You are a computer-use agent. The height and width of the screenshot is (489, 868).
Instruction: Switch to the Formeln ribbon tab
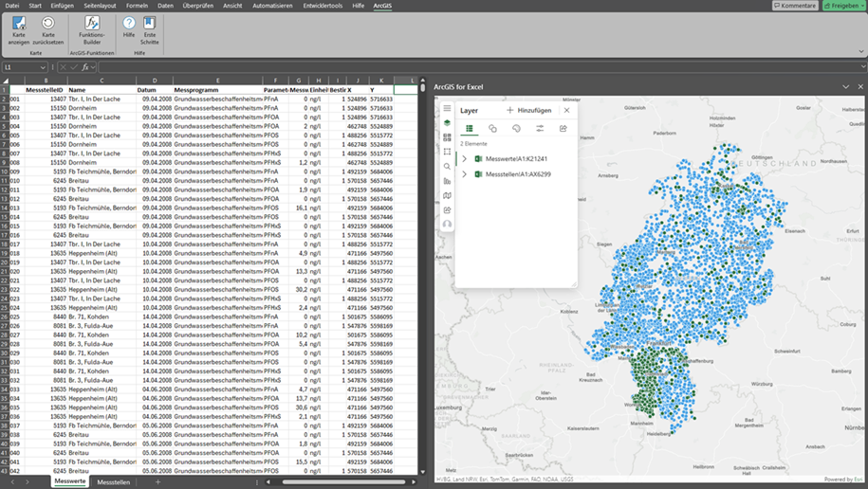click(137, 6)
